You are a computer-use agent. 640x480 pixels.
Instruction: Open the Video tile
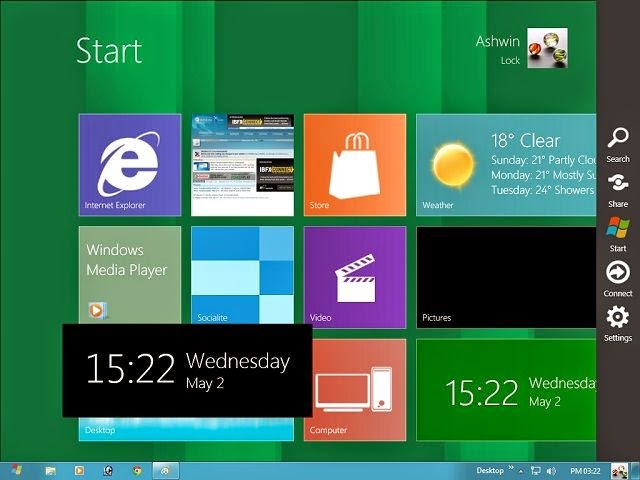[355, 277]
